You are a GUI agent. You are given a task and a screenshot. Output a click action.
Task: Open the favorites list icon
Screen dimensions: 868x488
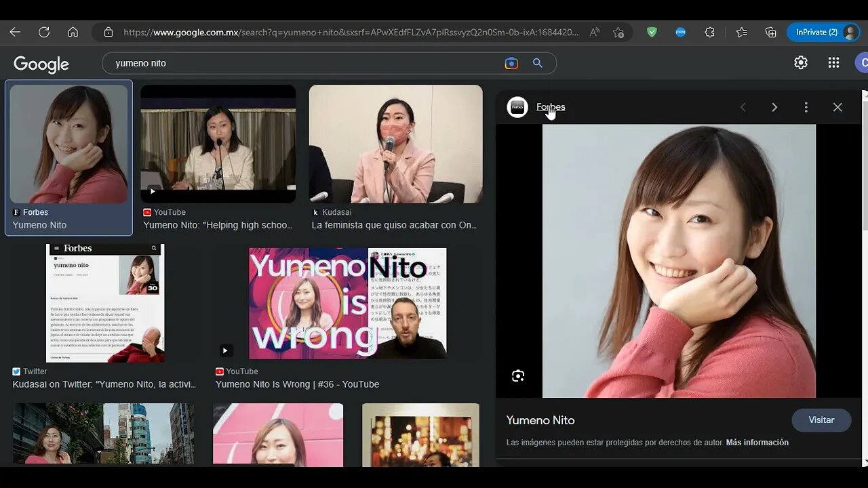pos(742,32)
